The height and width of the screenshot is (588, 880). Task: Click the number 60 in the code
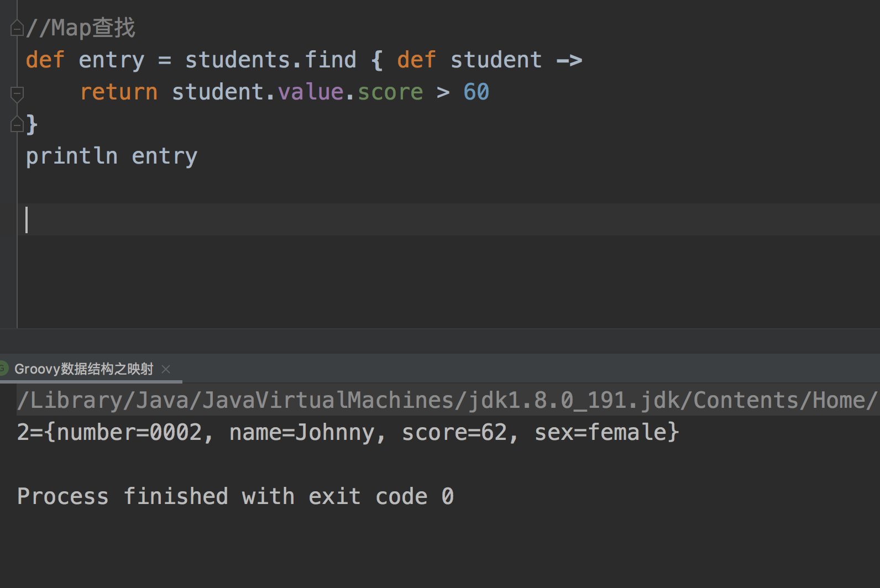pyautogui.click(x=476, y=92)
